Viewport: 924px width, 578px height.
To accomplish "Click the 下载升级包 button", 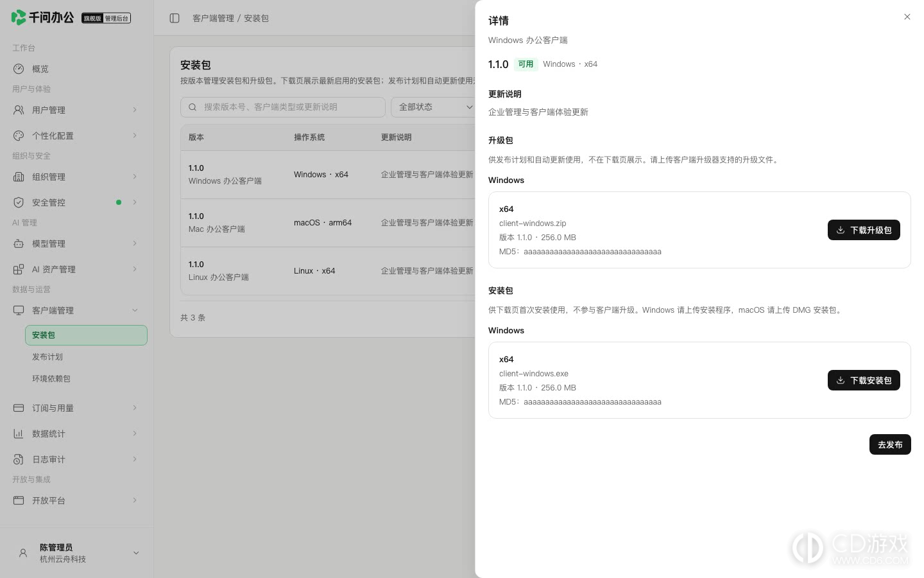I will click(864, 230).
